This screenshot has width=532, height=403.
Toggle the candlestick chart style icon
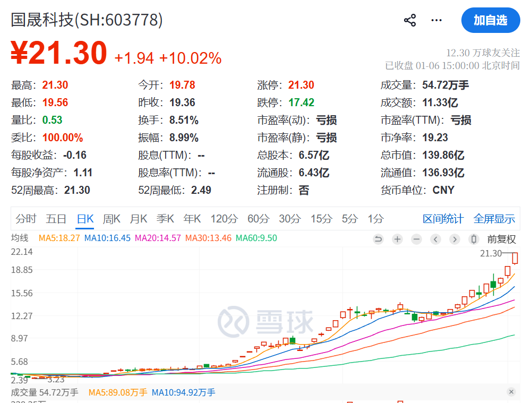pos(474,239)
